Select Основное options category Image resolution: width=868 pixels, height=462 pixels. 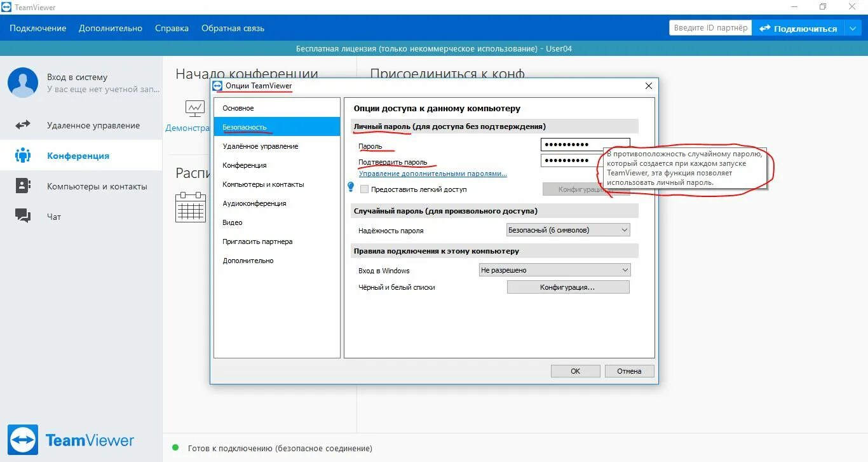277,108
